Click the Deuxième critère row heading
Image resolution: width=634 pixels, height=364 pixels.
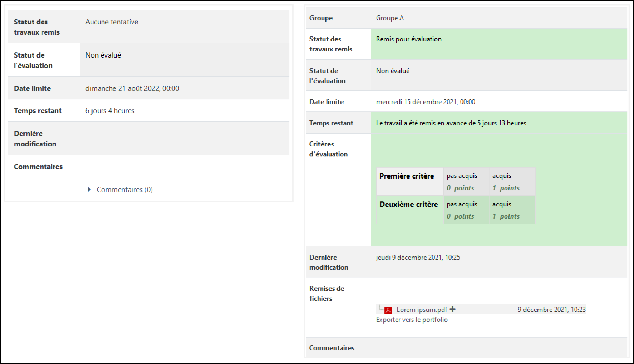[408, 205]
